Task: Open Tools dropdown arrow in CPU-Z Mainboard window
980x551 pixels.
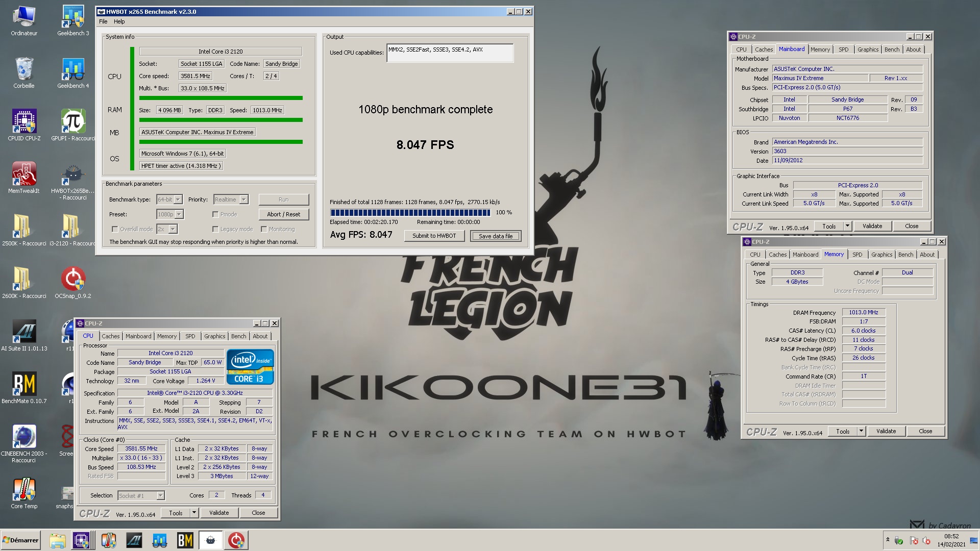Action: (847, 226)
